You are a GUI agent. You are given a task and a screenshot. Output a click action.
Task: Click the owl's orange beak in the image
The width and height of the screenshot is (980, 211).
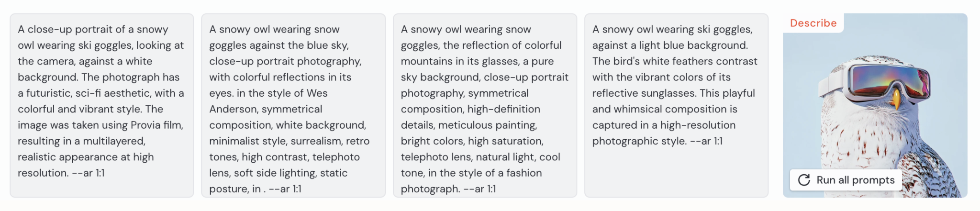coord(895,99)
